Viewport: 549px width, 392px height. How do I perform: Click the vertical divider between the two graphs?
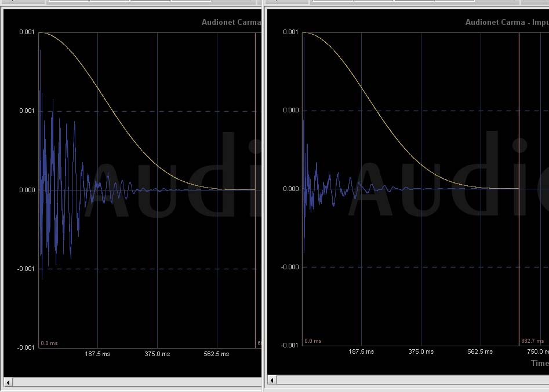click(264, 197)
